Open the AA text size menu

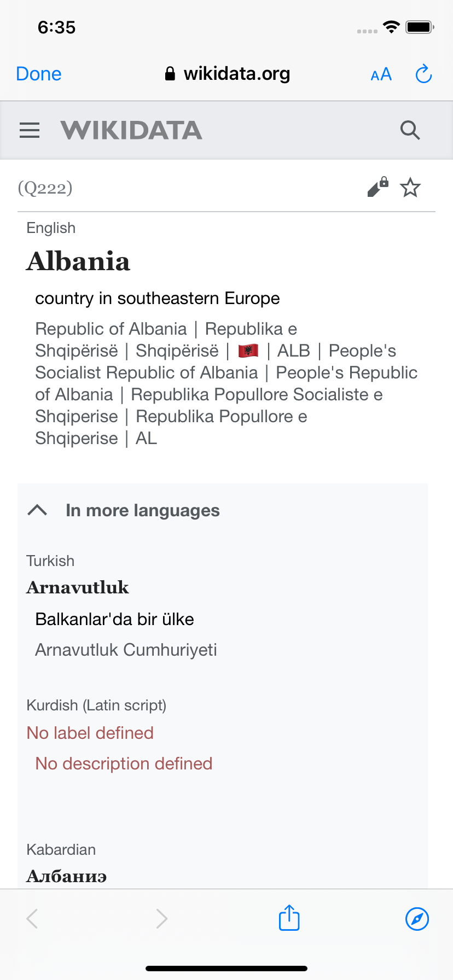click(x=381, y=74)
